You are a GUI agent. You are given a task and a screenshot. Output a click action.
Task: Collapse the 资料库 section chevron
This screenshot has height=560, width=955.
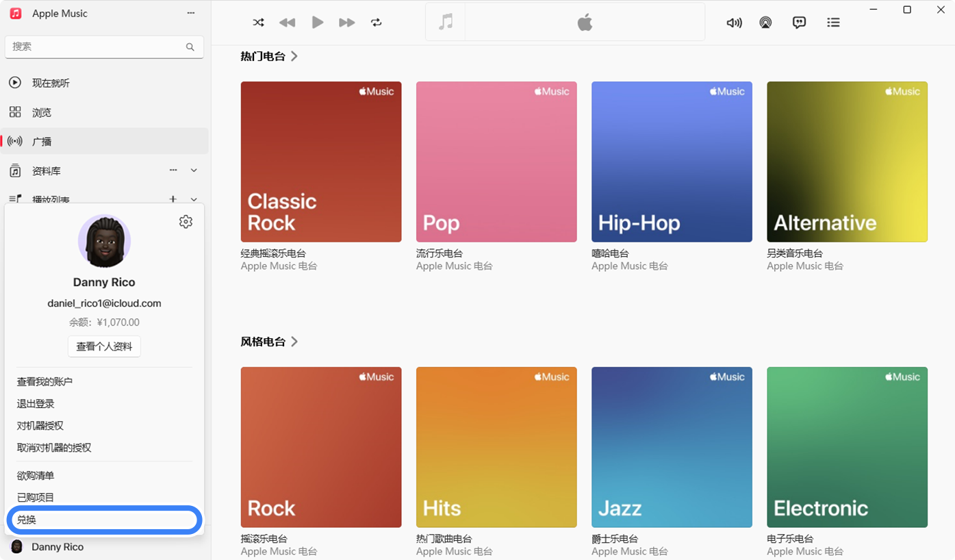tap(194, 170)
